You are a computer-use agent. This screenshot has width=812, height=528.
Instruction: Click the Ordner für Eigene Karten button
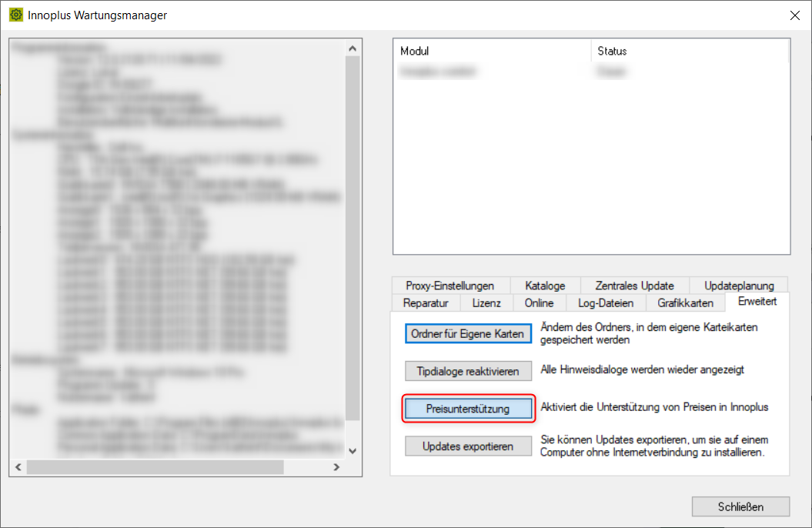coord(468,334)
